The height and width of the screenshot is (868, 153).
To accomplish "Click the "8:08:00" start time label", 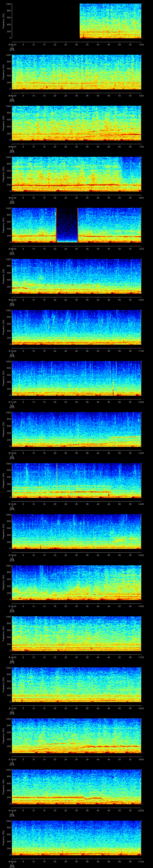I will pos(12,249).
